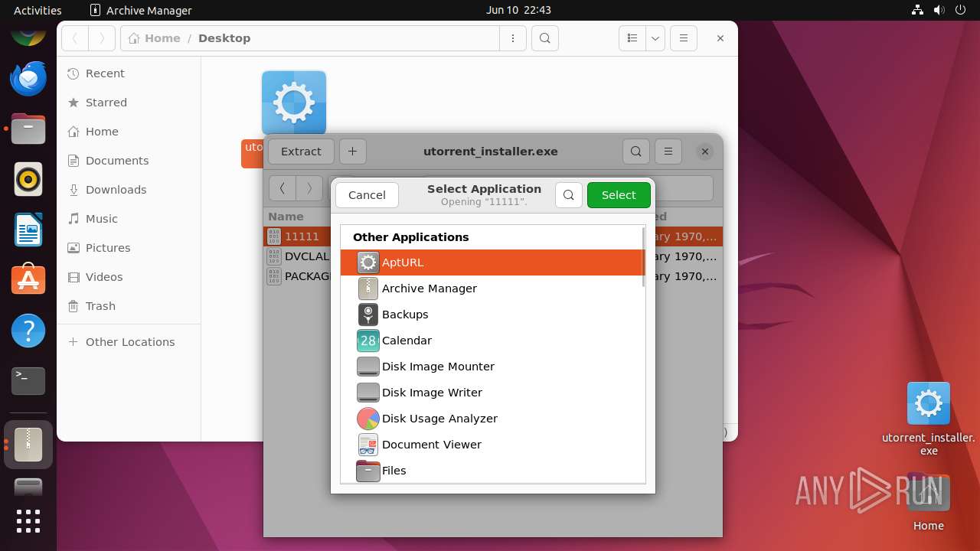Open Help from the dock
Image resolution: width=980 pixels, height=551 pixels.
click(28, 331)
